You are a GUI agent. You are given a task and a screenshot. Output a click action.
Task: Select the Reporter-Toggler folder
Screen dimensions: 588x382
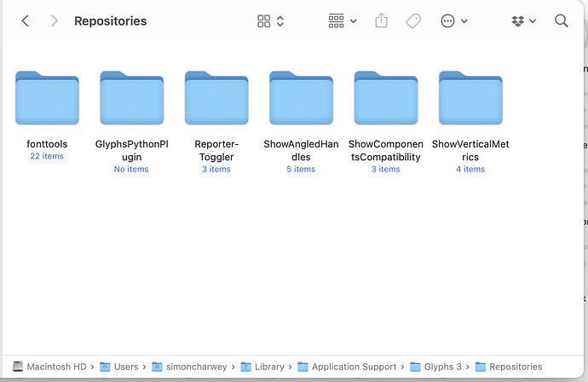coord(216,98)
